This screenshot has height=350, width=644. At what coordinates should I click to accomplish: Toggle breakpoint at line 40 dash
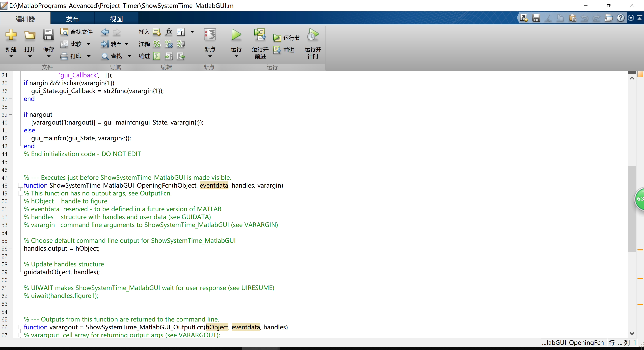point(11,123)
